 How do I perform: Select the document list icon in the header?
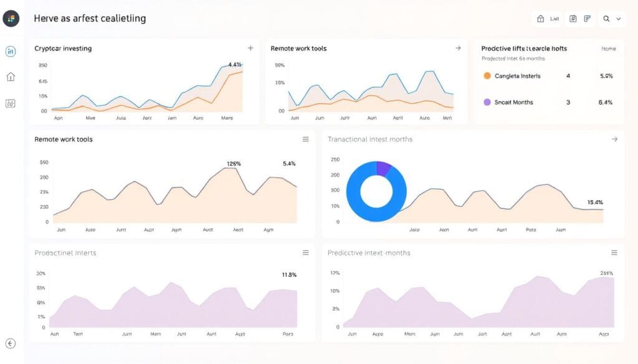(x=588, y=19)
